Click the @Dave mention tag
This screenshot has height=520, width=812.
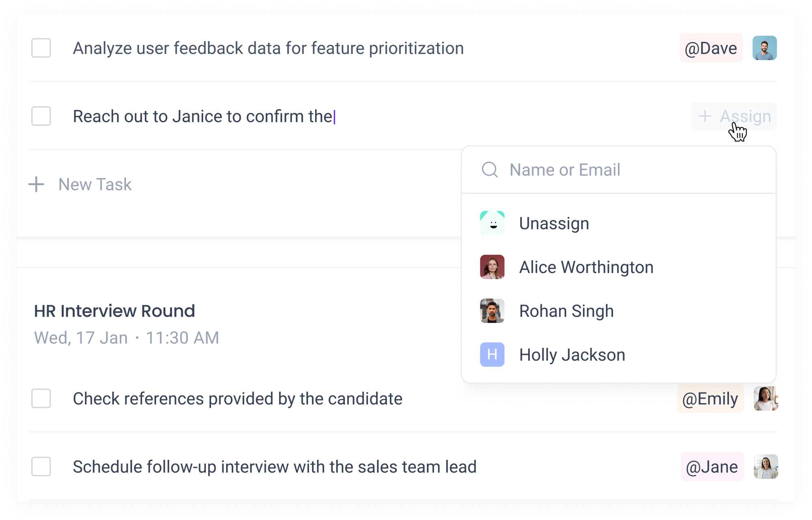click(711, 48)
